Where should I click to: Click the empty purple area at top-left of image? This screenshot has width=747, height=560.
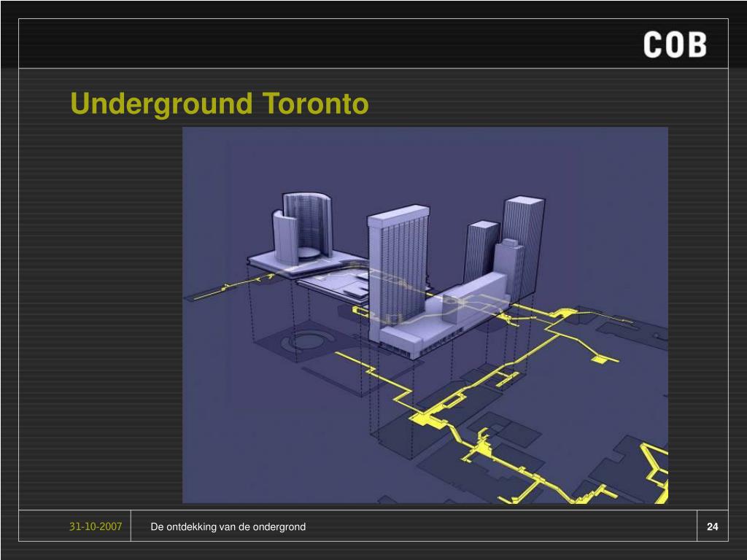click(x=219, y=168)
